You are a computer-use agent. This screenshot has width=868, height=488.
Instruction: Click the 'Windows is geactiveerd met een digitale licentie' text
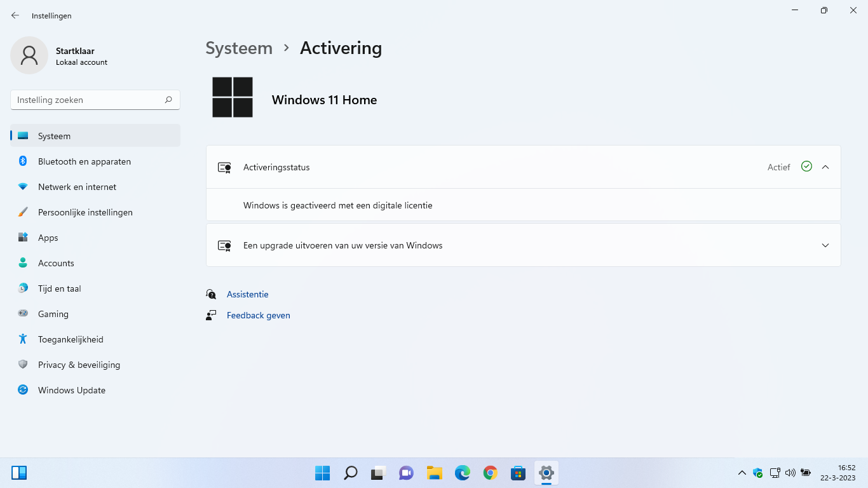pyautogui.click(x=338, y=205)
